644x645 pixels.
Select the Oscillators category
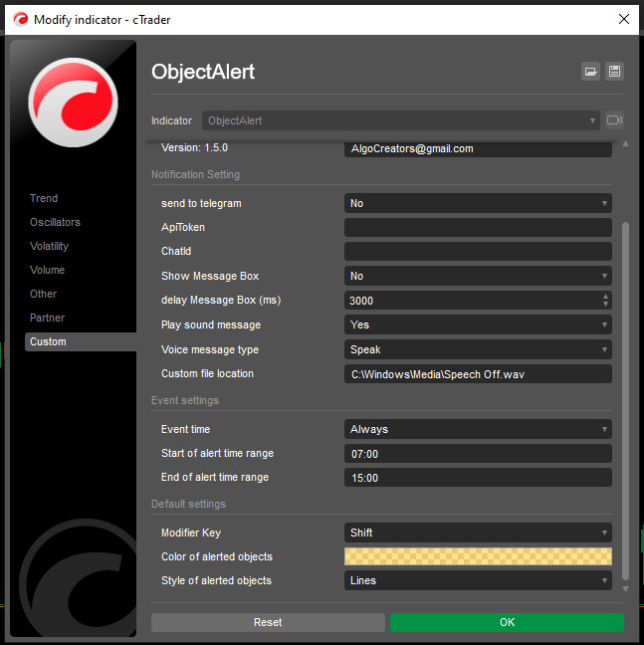pos(55,222)
